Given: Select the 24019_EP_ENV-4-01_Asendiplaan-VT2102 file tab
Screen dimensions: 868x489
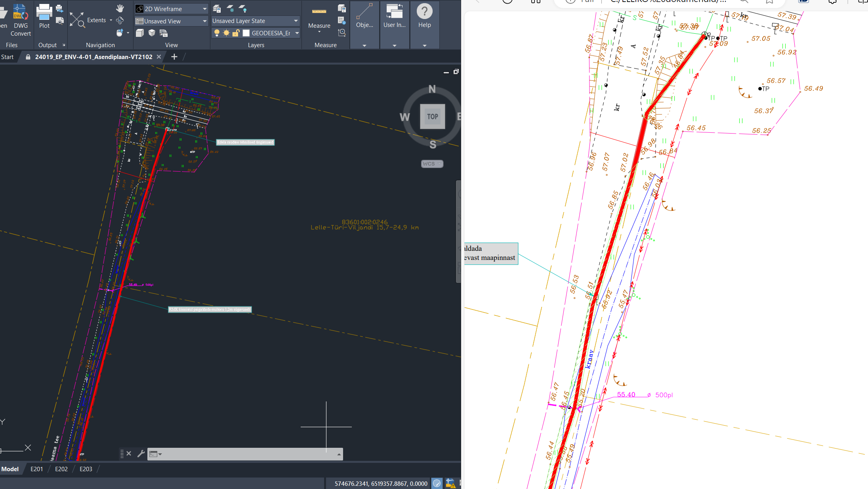Looking at the screenshot, I should point(93,57).
